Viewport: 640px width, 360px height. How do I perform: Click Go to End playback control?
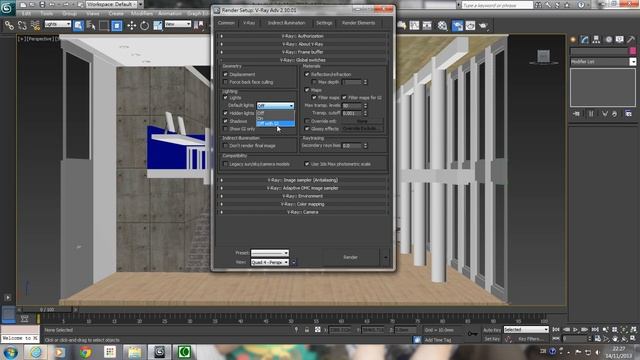coord(595,329)
